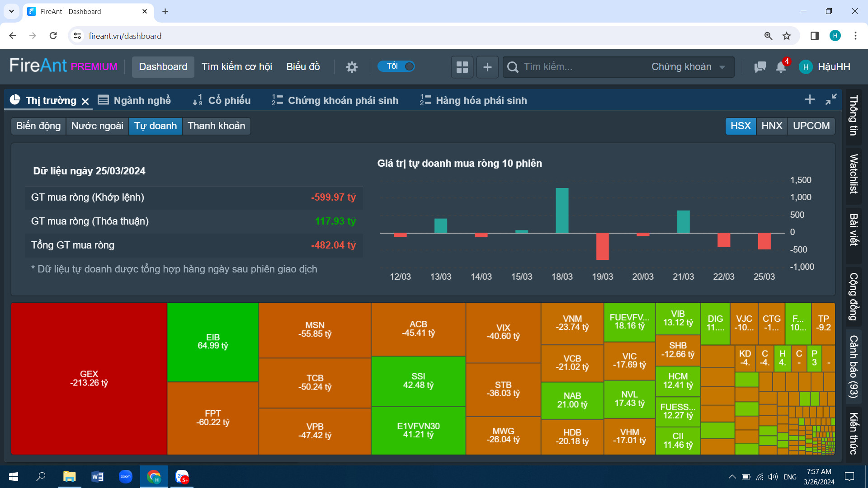This screenshot has height=488, width=868.
Task: Toggle the Tối dark mode switch
Action: tap(396, 66)
